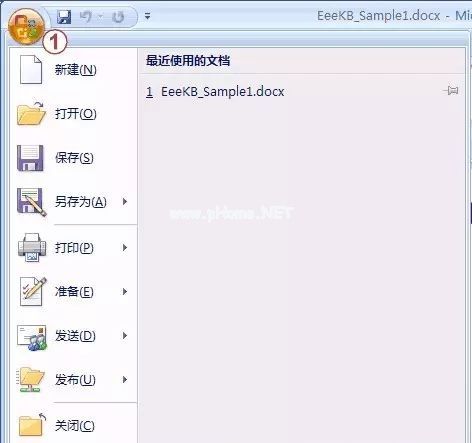Click the printer icon for 打印(P)

pyautogui.click(x=32, y=247)
